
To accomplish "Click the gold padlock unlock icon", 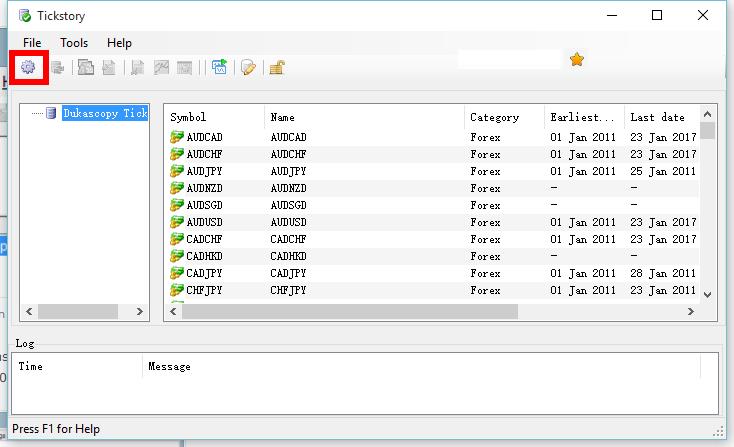I will click(277, 67).
